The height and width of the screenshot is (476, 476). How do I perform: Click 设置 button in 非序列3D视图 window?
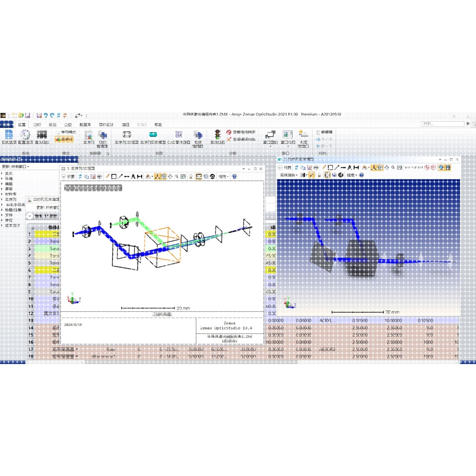pos(68,177)
